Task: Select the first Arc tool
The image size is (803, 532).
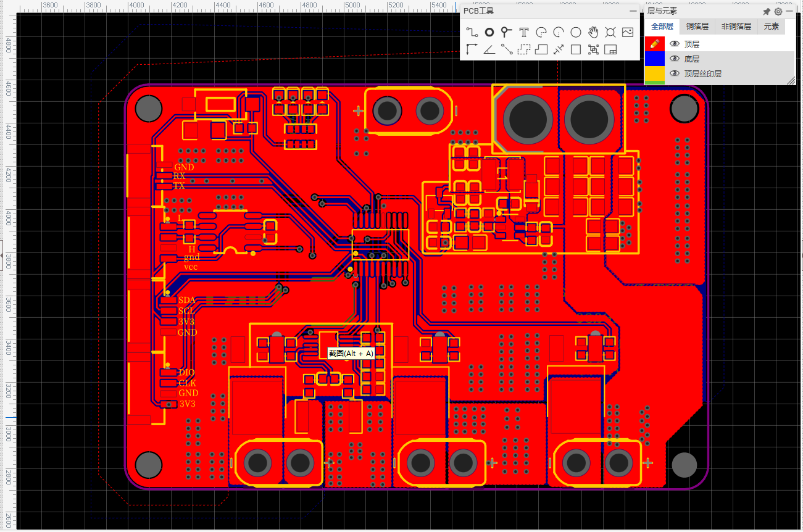Action: [541, 33]
